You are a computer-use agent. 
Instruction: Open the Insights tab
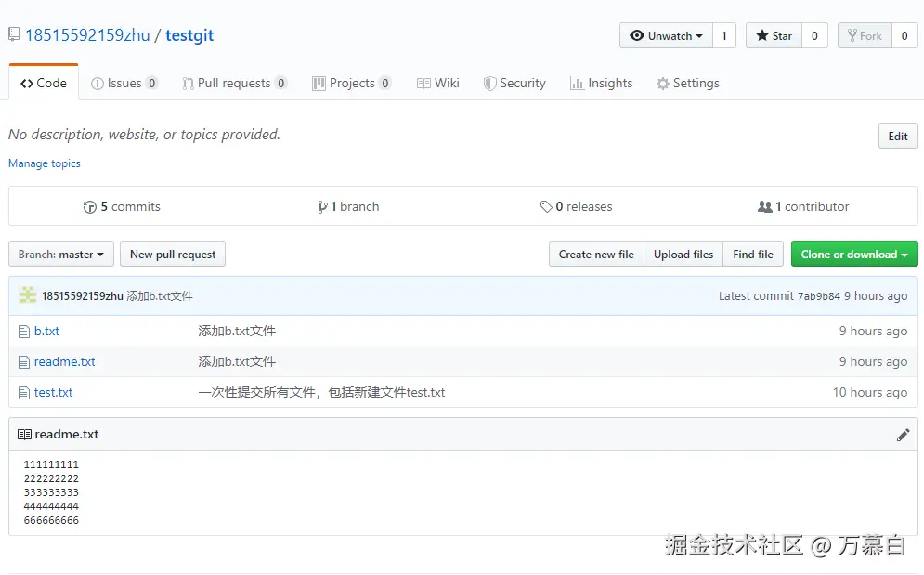point(601,84)
